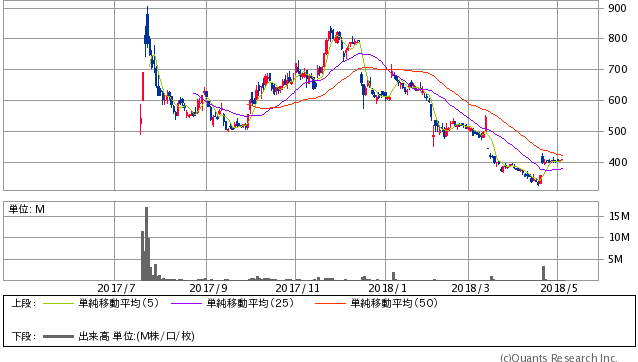Click the tallest volume bar in July 2017
The image size is (638, 362).
coord(146,243)
